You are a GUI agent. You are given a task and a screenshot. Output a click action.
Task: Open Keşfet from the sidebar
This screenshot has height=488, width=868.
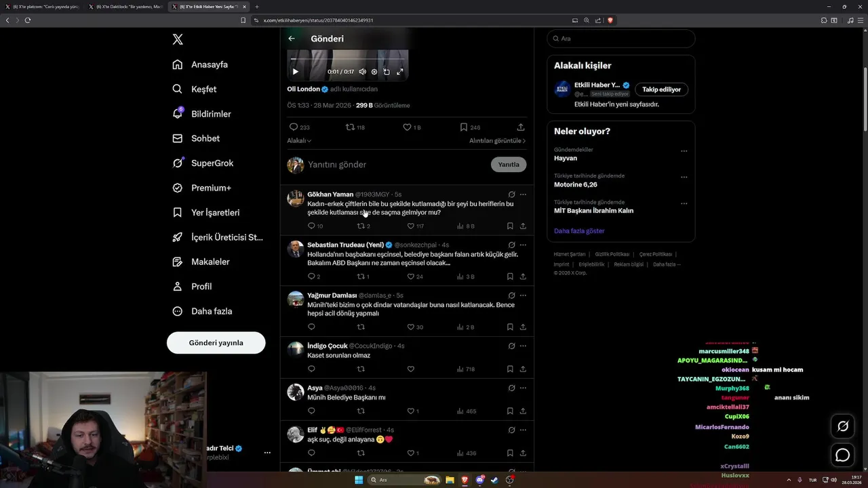[195, 89]
